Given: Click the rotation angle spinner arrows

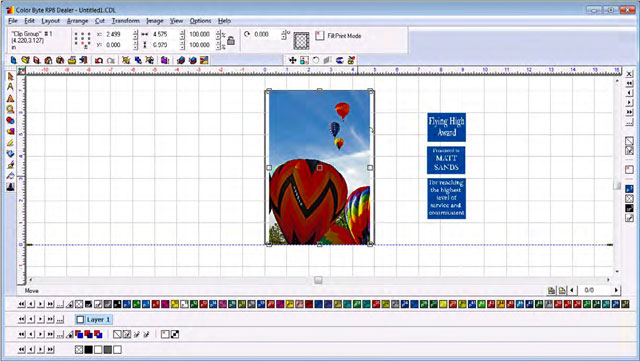Looking at the screenshot, I should (x=283, y=34).
